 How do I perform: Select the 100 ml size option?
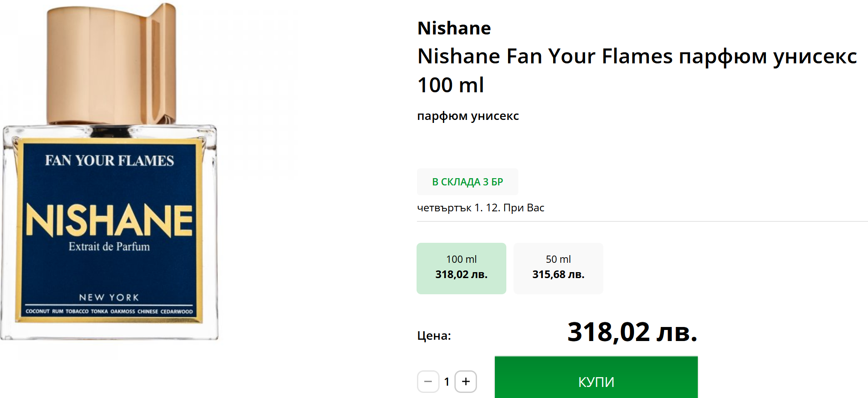[461, 268]
